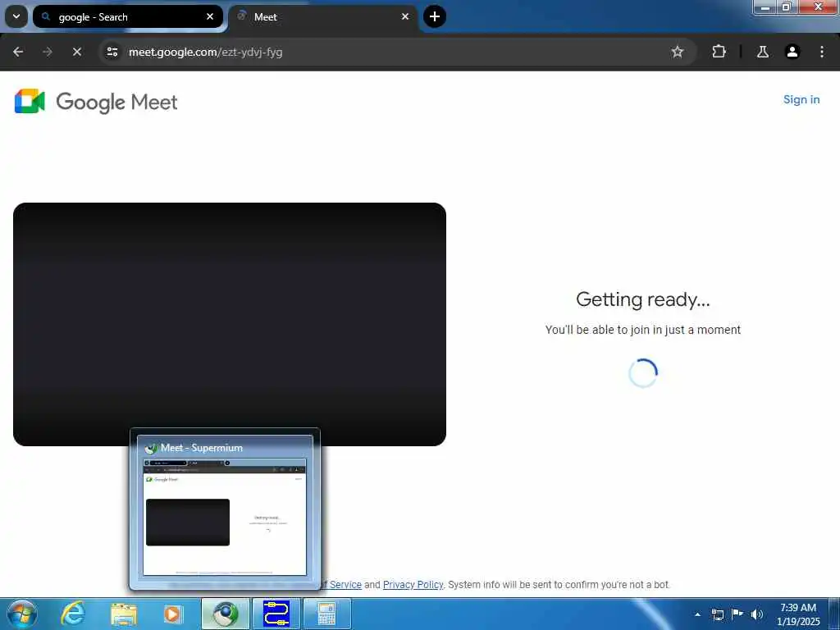Open the Windows Start menu
This screenshot has width=840, height=630.
tap(22, 614)
